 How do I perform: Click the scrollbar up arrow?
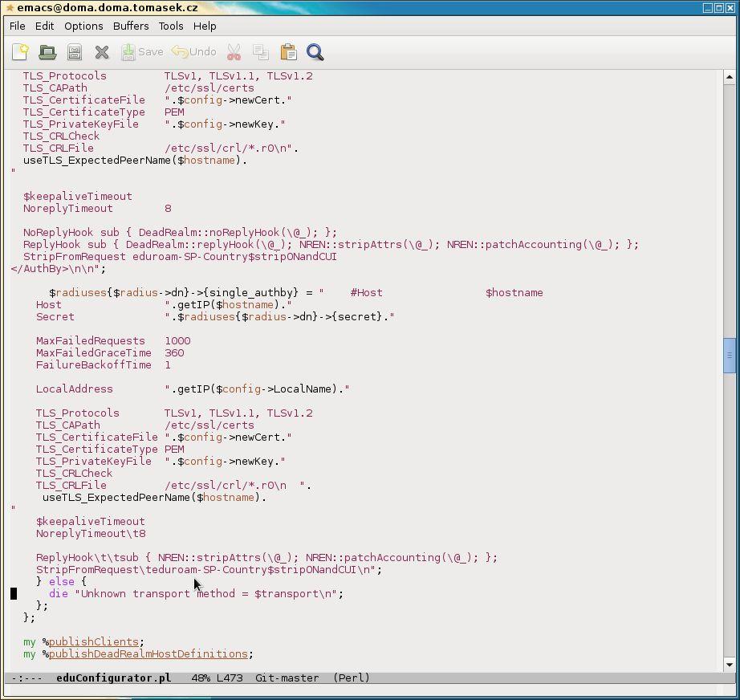(x=729, y=76)
